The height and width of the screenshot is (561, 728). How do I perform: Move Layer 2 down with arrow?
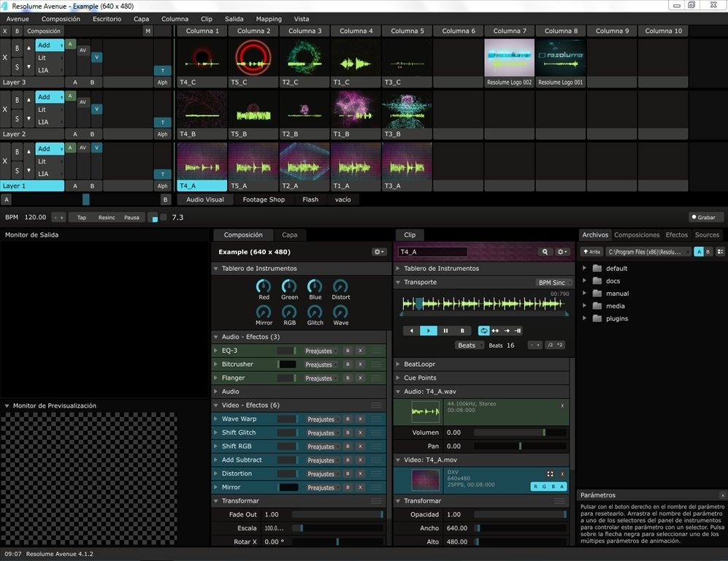[28, 118]
